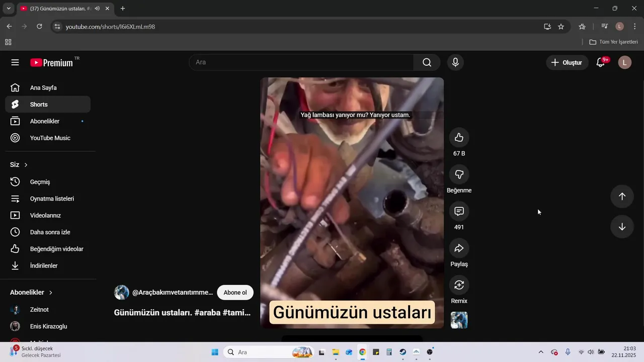The height and width of the screenshot is (362, 644).
Task: Open the YouTube account avatar menu
Action: (x=624, y=62)
